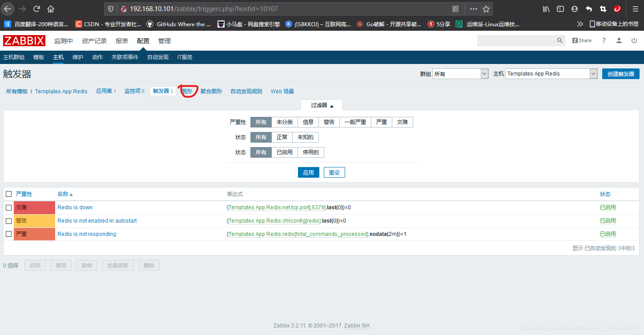The width and height of the screenshot is (644, 335).
Task: Show more bookmarks chevron
Action: click(x=580, y=24)
